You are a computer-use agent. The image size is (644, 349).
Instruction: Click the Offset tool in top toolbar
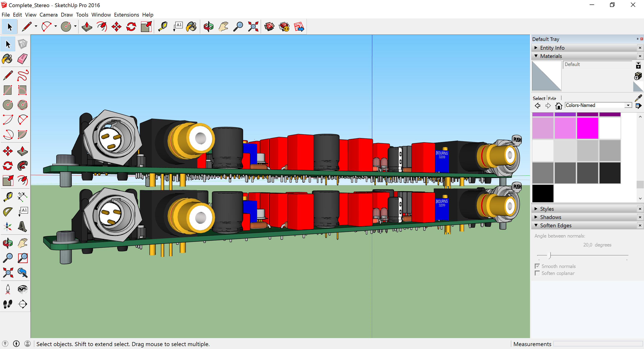(102, 27)
